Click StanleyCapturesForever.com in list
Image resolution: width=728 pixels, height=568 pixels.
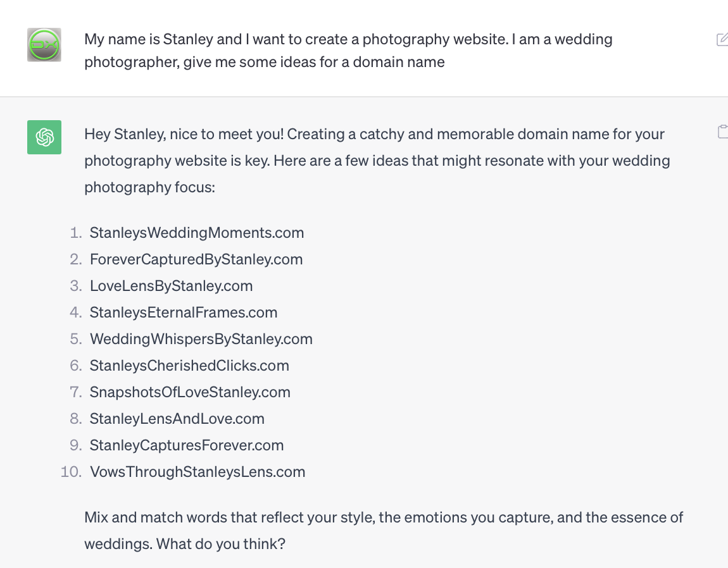coord(187,445)
